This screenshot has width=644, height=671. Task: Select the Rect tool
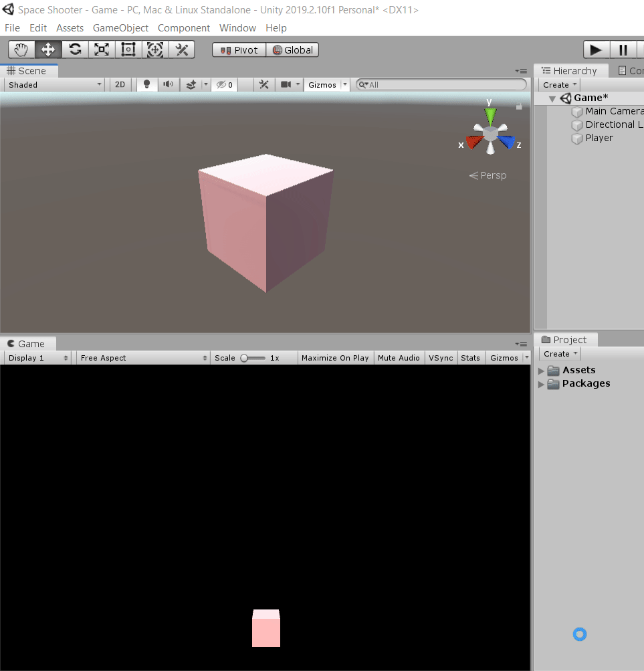click(x=128, y=50)
